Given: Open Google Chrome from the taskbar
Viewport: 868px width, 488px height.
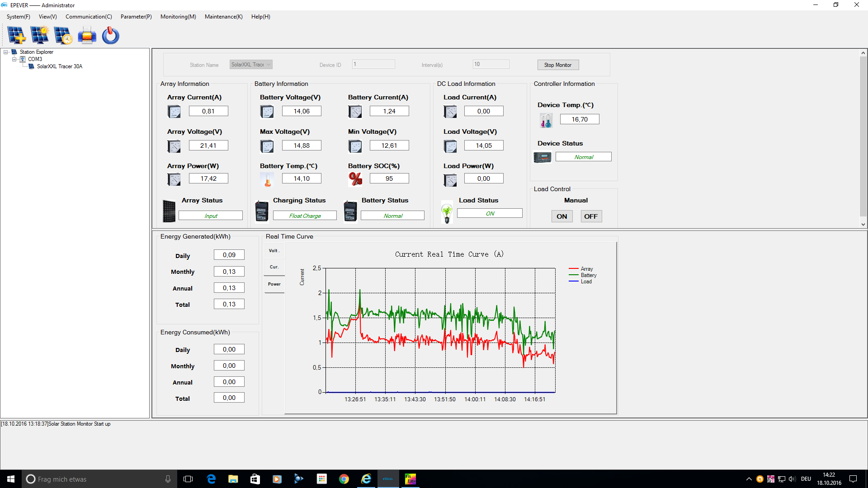Looking at the screenshot, I should (x=344, y=479).
